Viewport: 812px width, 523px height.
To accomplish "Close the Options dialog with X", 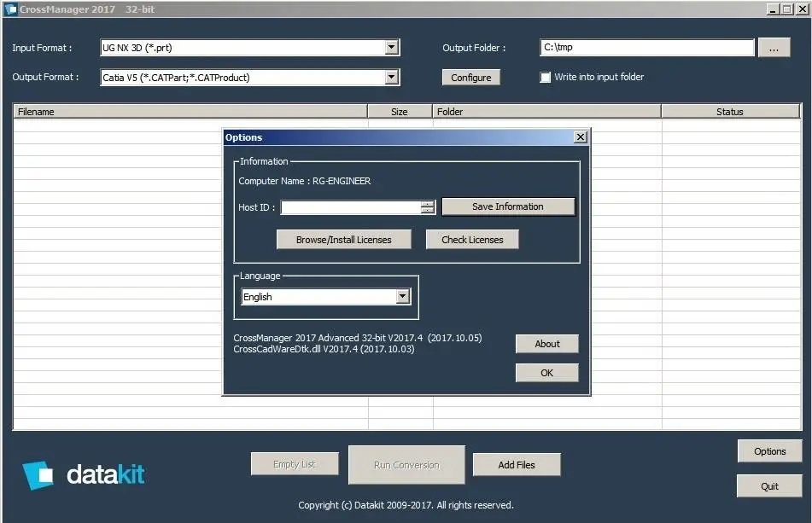I will tap(581, 137).
